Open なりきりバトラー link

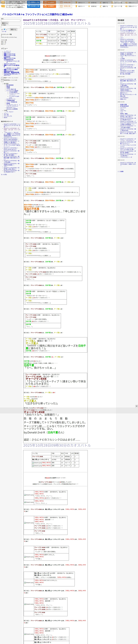point(11,99)
